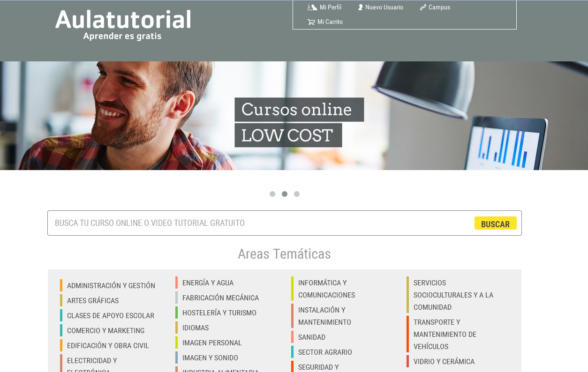The width and height of the screenshot is (588, 372).
Task: Go to Clases de Apoyo Escolar
Action: coord(110,316)
